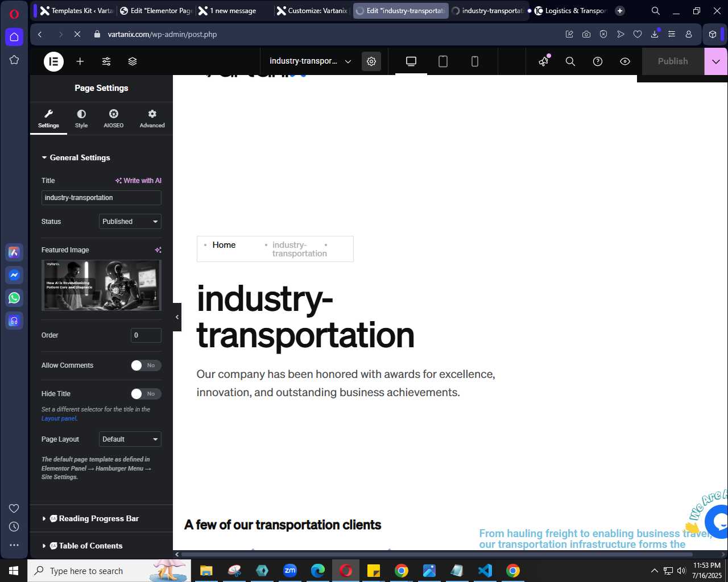This screenshot has width=728, height=582.
Task: Switch to Customize: Vartanix browser tab
Action: click(312, 11)
